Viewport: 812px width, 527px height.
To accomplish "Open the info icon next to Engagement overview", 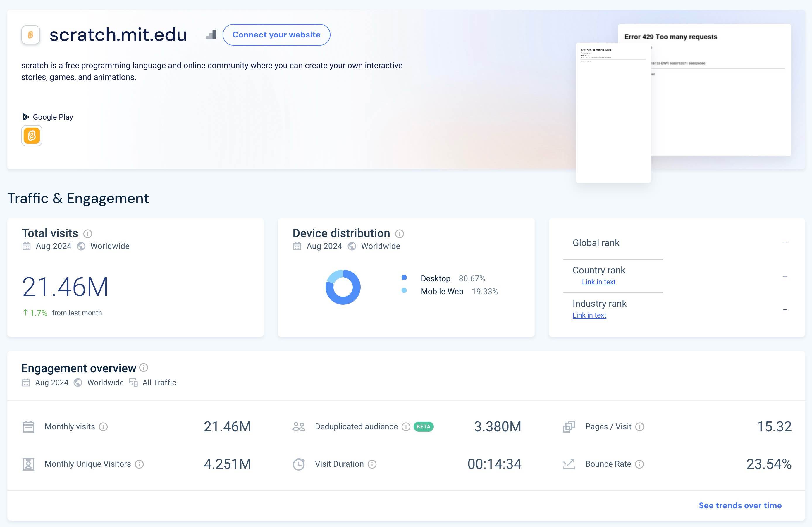I will pyautogui.click(x=144, y=367).
